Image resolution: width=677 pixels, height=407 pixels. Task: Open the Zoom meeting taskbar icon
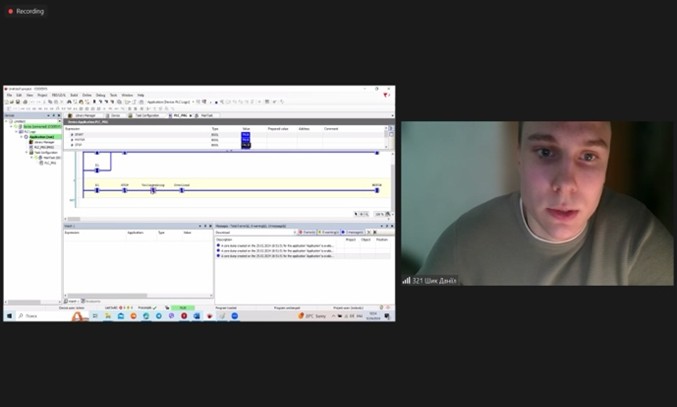[x=235, y=316]
